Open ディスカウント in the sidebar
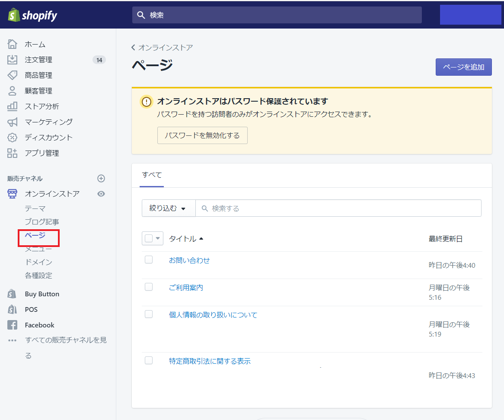The image size is (504, 420). point(49,137)
